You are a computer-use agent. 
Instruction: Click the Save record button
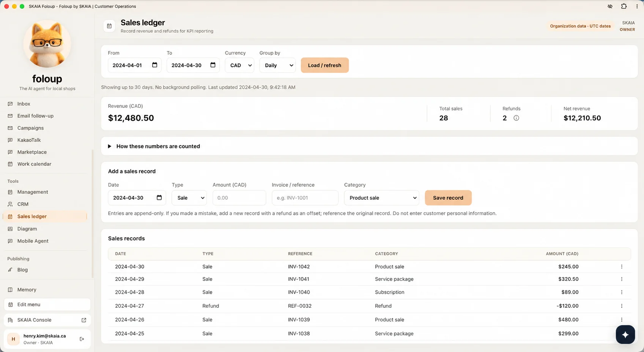coord(448,198)
